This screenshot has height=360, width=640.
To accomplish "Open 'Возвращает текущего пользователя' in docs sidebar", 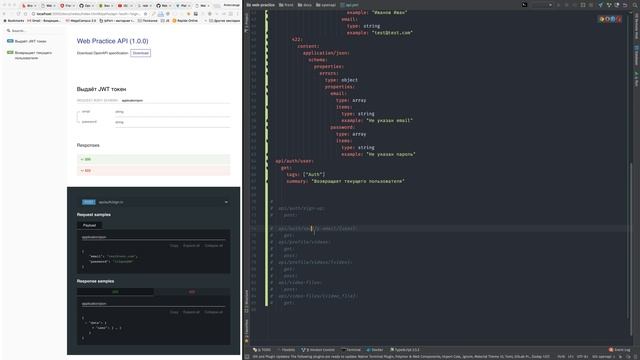I will (33, 55).
